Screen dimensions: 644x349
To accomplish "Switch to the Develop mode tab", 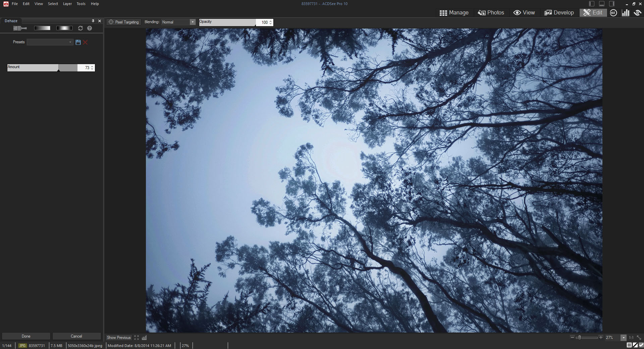I will point(559,13).
